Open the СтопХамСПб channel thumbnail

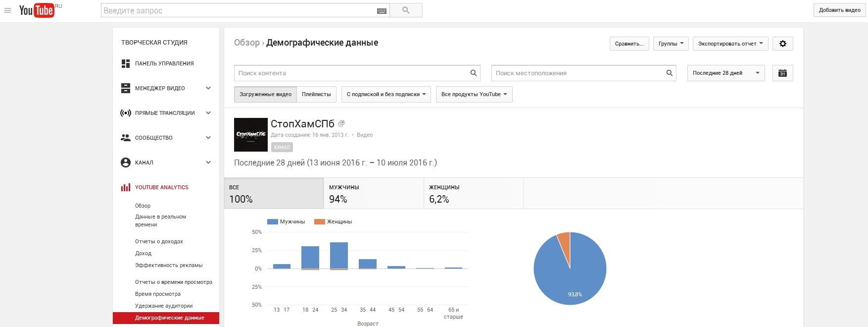251,135
